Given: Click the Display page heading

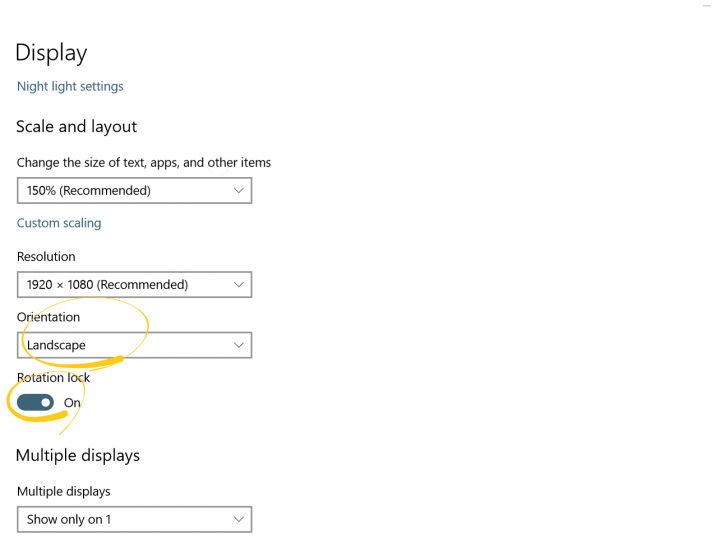Looking at the screenshot, I should [51, 53].
